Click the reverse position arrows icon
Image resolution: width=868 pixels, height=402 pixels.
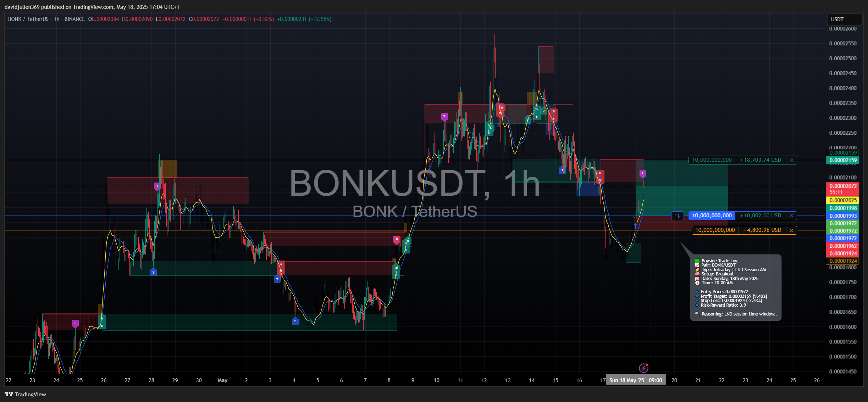678,216
